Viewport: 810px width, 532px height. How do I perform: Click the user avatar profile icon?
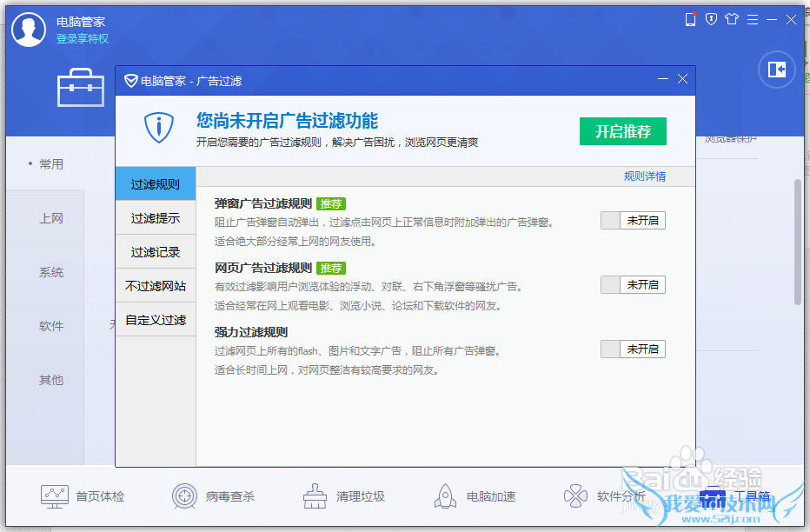point(29,30)
